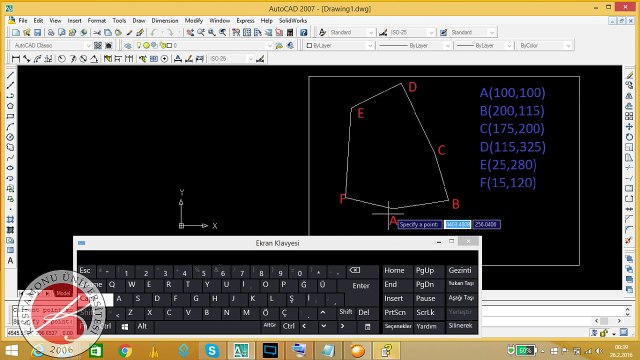Click the Seçenekler key on the on-screen keyboard
The image size is (640, 360).
pyautogui.click(x=398, y=326)
